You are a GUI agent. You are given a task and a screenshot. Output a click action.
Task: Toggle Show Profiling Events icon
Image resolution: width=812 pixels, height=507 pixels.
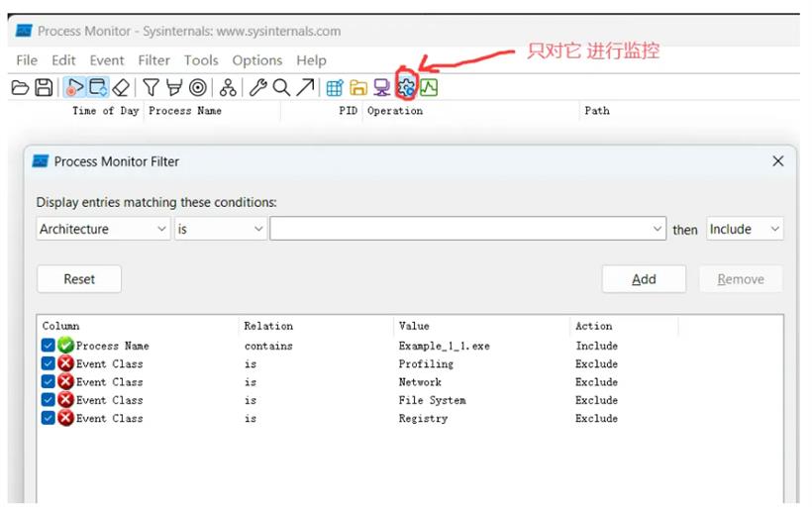(429, 87)
